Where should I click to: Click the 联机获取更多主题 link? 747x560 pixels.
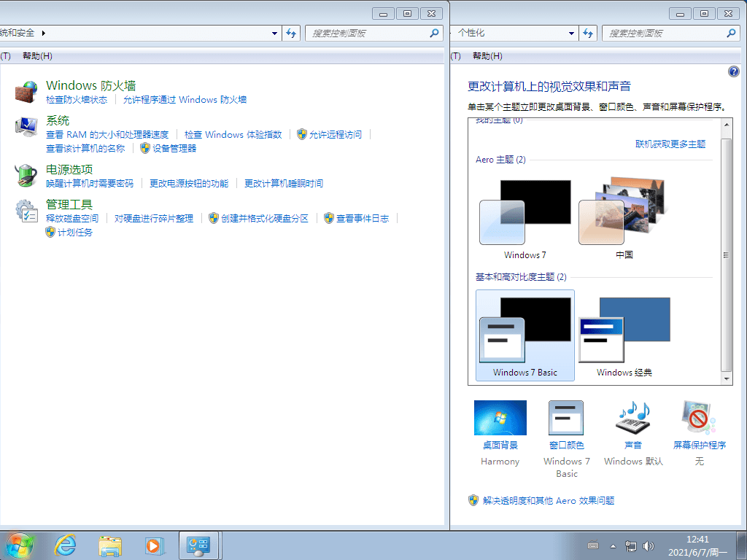tap(671, 144)
